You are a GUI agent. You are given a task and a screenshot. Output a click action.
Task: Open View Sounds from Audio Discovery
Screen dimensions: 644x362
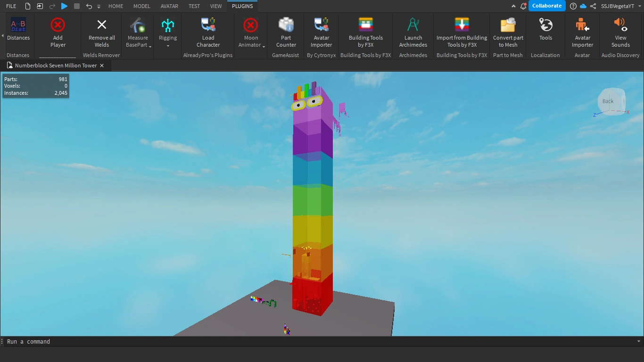tap(620, 32)
